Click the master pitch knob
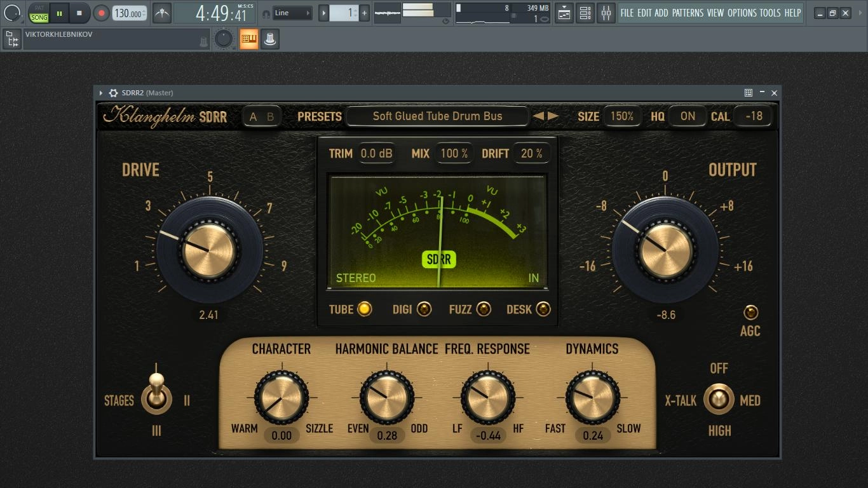The image size is (868, 488). pyautogui.click(x=224, y=39)
